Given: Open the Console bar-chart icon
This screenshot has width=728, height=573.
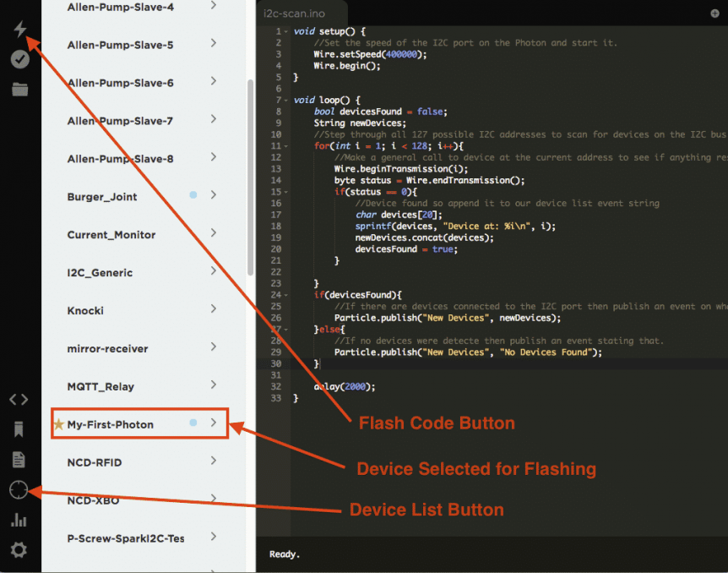Looking at the screenshot, I should click(x=19, y=520).
